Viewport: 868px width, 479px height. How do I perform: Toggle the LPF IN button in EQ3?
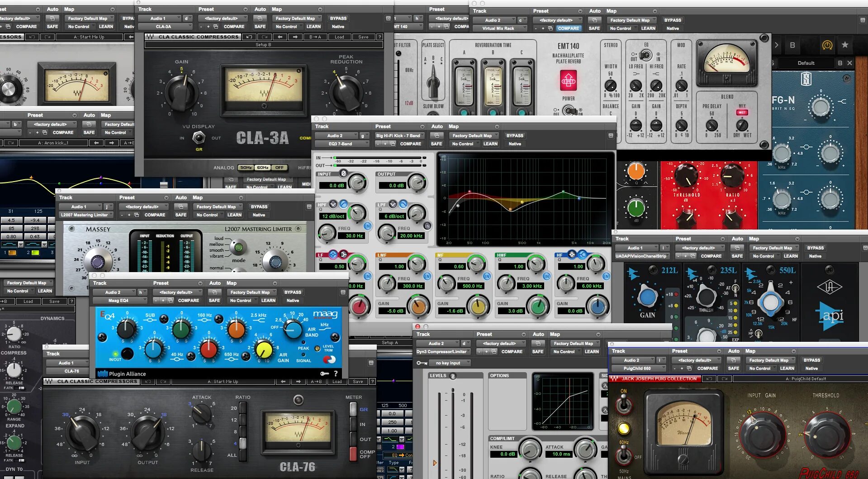pos(427,226)
